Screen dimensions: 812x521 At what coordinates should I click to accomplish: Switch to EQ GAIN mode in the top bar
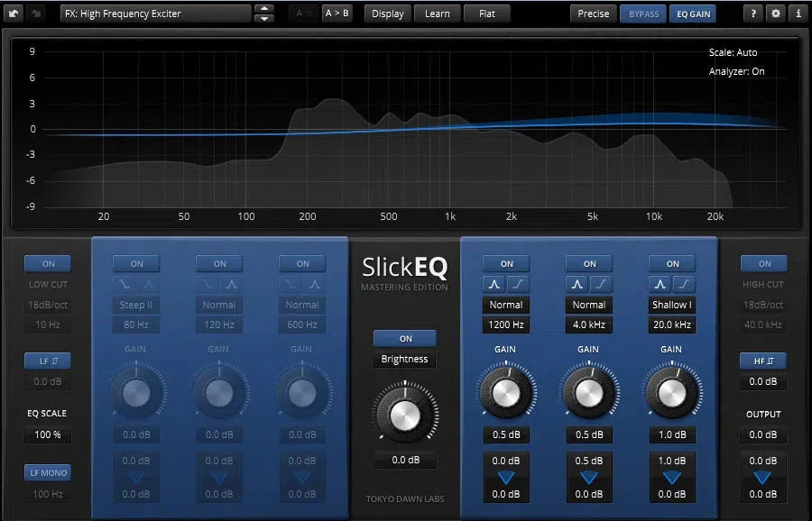tap(693, 14)
